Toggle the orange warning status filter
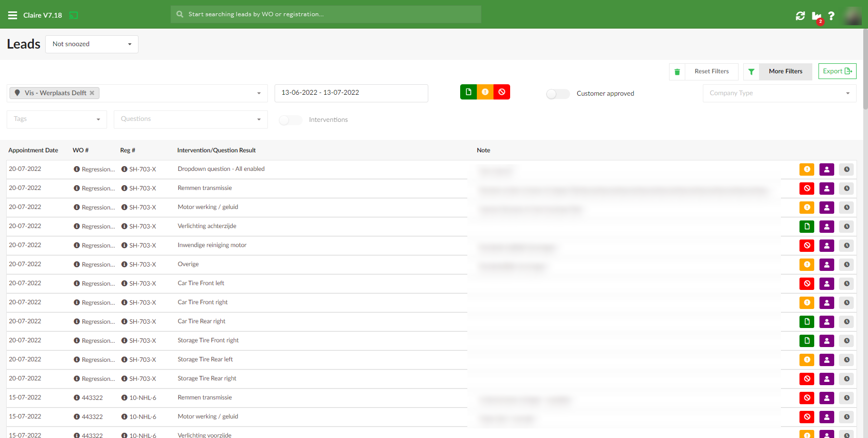Screen dimensions: 868x438 (485, 92)
